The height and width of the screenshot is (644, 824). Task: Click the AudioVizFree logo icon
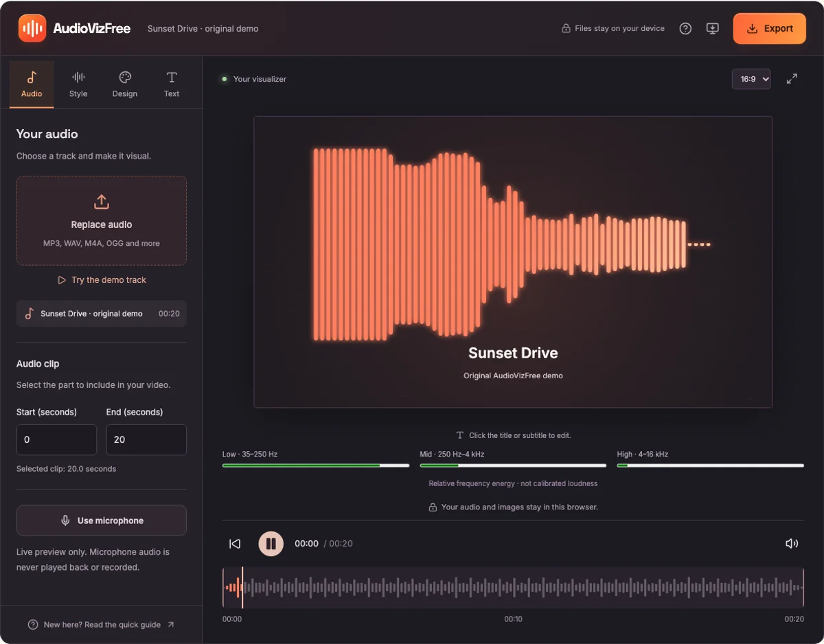click(32, 28)
